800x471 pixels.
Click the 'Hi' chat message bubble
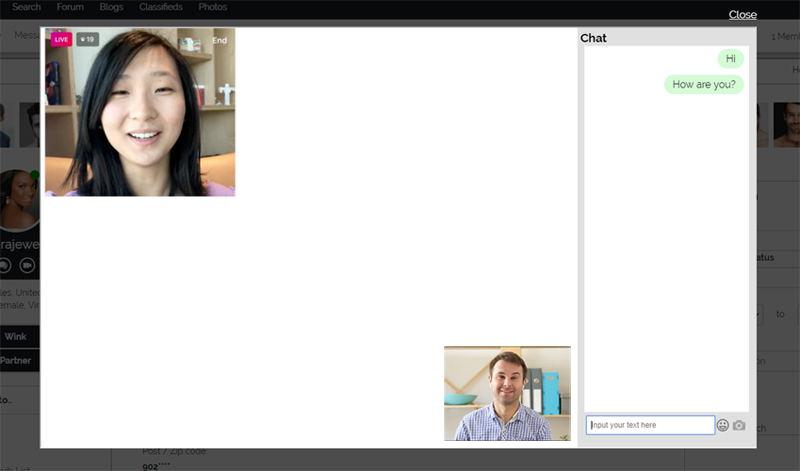[731, 59]
